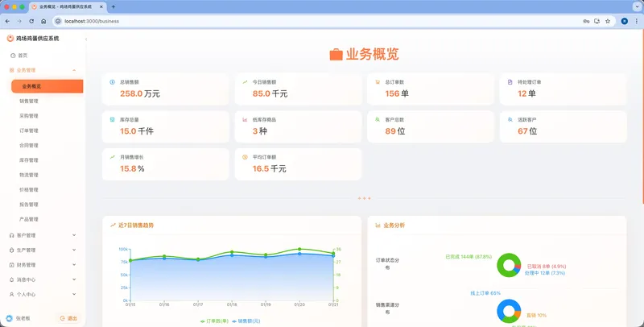Click the briefcase icon beside 业务概览 title
Viewport: 644px width, 327px height.
click(x=336, y=55)
